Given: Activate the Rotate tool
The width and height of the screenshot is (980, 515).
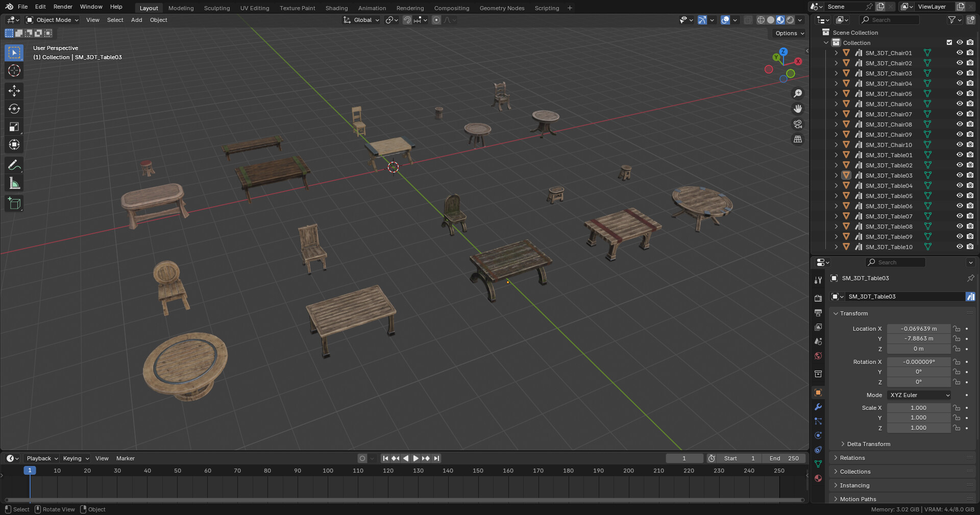Looking at the screenshot, I should [x=14, y=109].
